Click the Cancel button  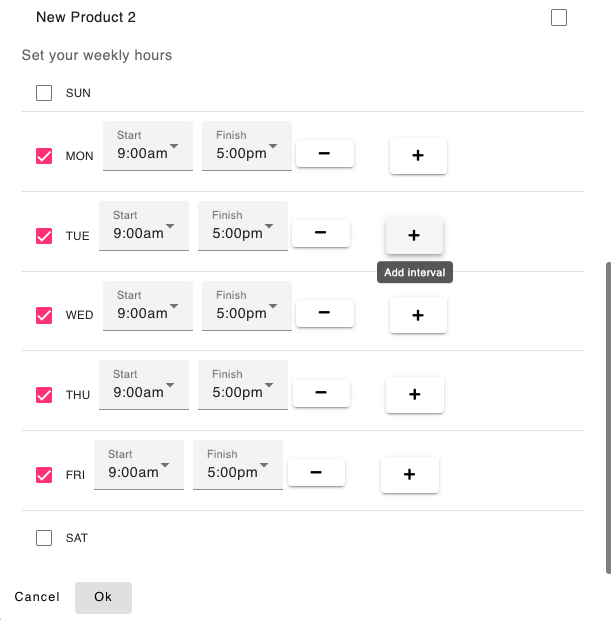(x=37, y=597)
